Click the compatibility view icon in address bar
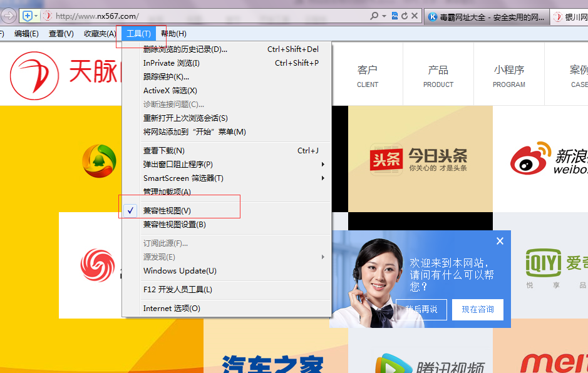This screenshot has width=588, height=373. click(395, 16)
